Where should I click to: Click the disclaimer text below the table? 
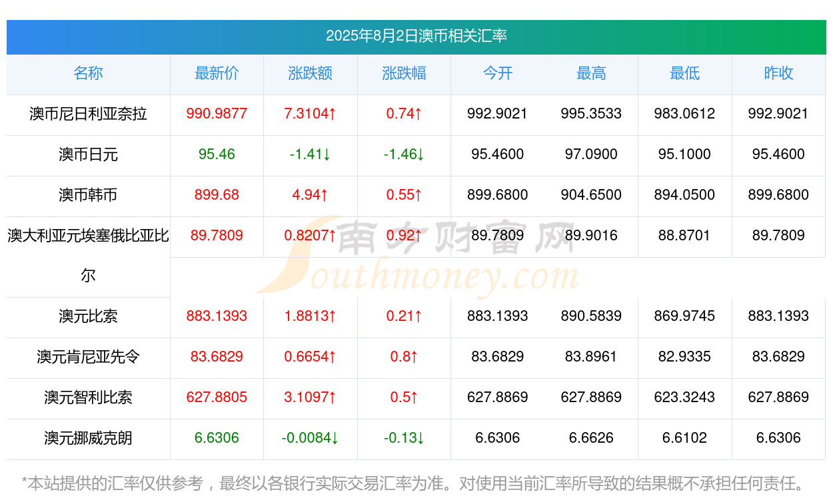click(413, 483)
